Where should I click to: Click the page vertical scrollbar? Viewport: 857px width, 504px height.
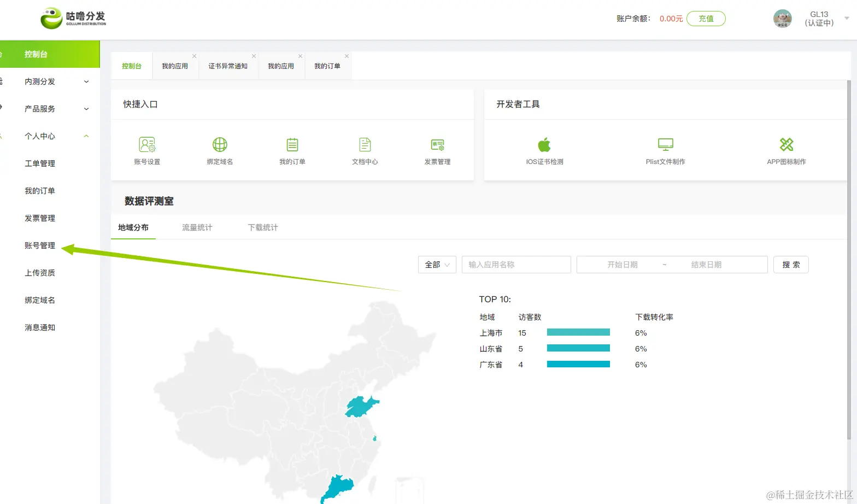tap(849, 260)
